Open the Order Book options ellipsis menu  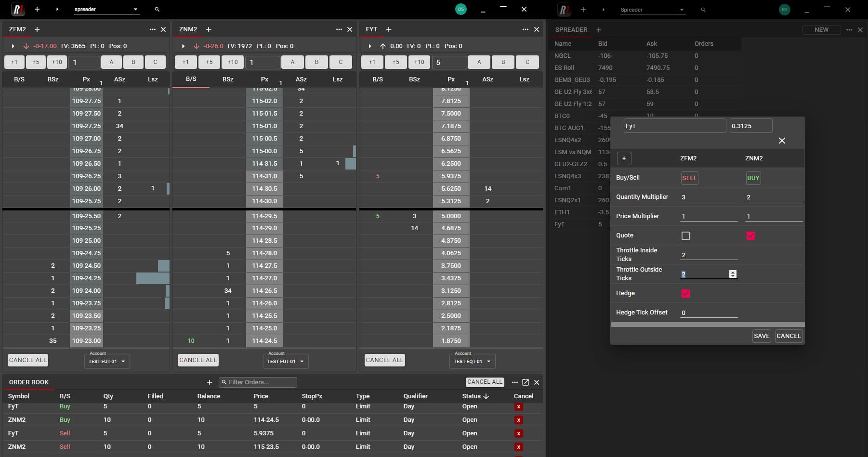(x=514, y=382)
